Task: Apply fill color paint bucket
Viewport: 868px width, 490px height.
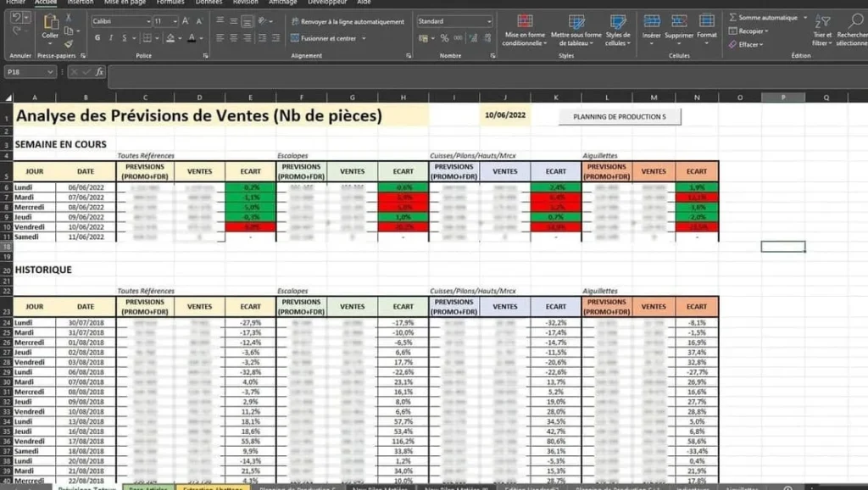Action: (x=170, y=38)
